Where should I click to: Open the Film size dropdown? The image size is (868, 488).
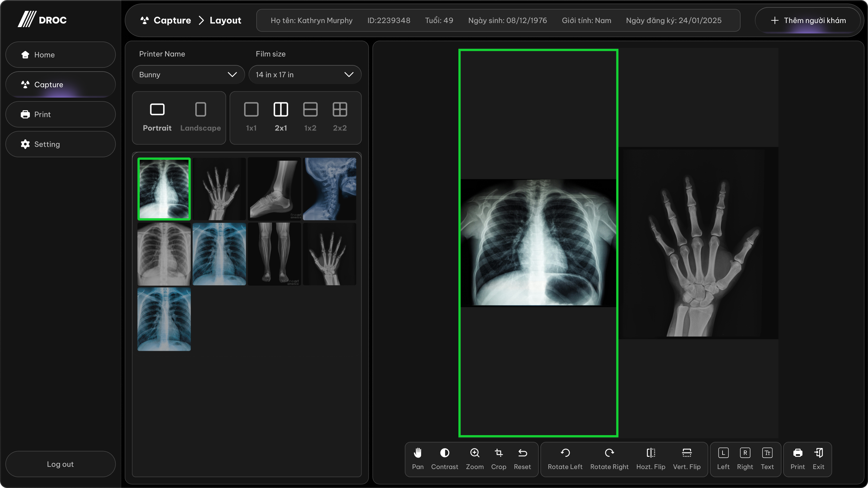305,75
